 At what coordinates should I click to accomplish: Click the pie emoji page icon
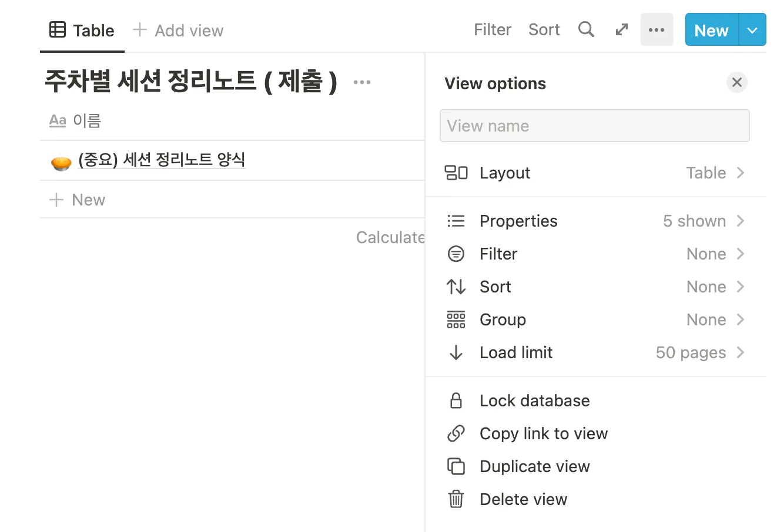point(61,161)
